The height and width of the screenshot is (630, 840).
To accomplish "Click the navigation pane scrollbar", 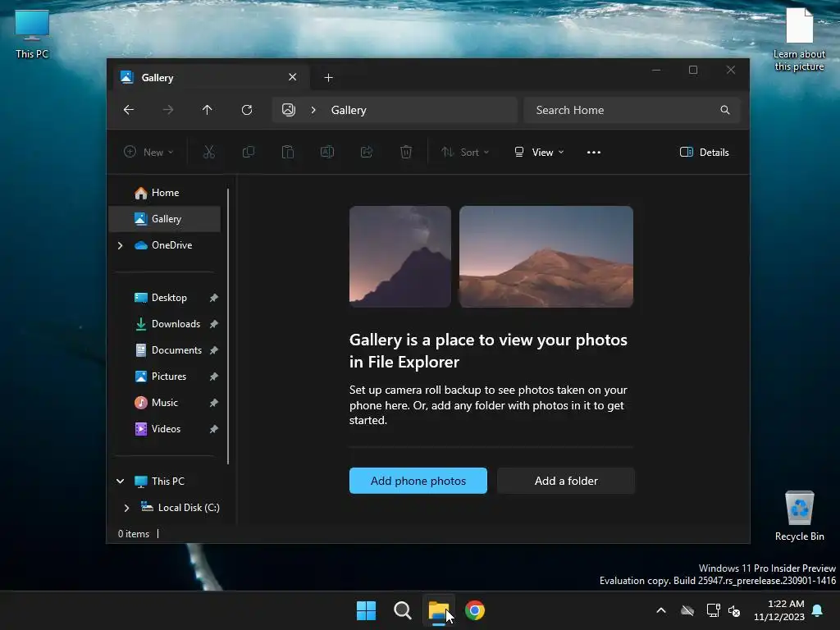I will tap(228, 326).
